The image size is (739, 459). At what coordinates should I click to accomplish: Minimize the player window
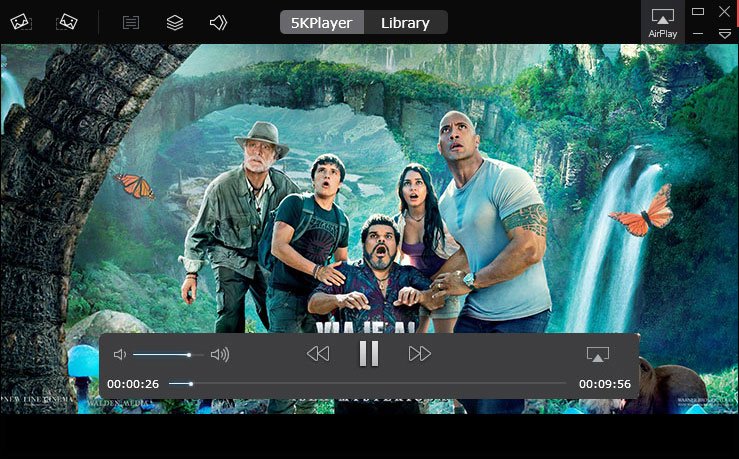click(698, 33)
